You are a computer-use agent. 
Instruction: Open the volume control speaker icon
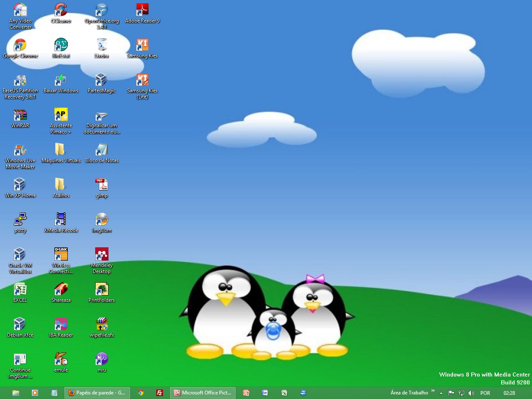471,393
